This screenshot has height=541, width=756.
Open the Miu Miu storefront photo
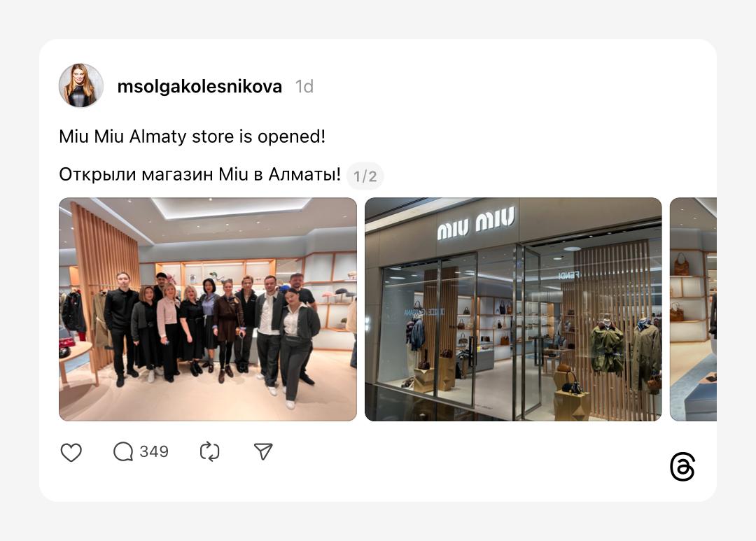pos(513,309)
